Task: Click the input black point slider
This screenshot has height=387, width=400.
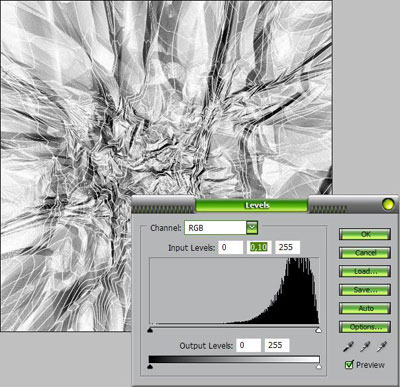Action: (150, 330)
